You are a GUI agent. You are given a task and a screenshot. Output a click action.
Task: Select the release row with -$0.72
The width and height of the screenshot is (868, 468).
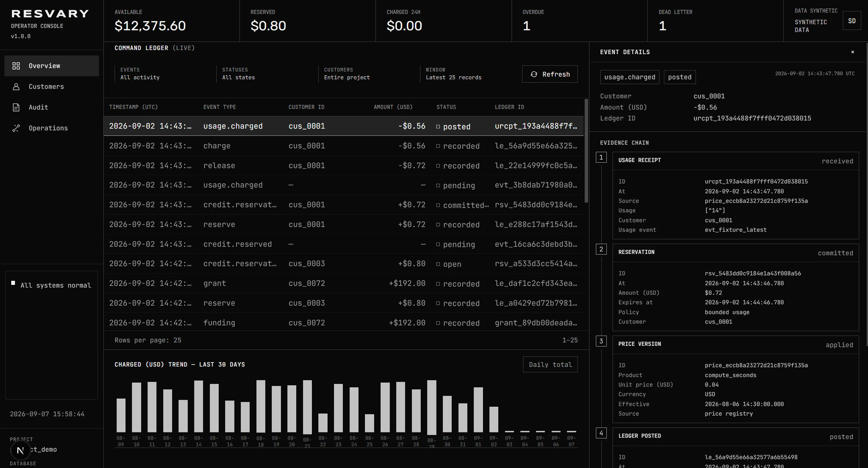(344, 166)
